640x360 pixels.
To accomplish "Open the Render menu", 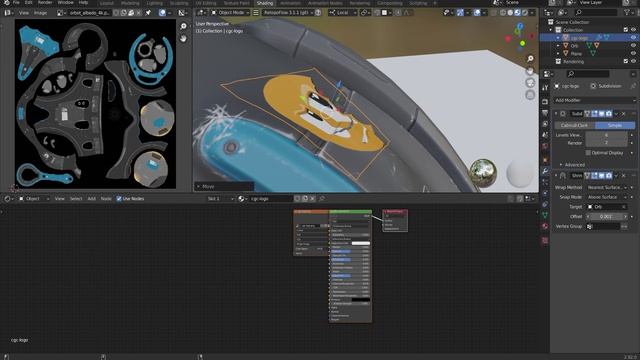I will click(x=45, y=2).
